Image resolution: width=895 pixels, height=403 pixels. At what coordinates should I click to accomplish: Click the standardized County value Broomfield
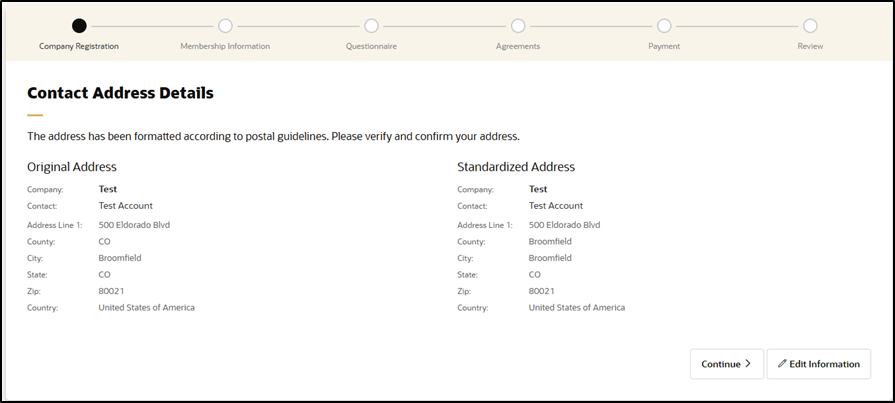click(555, 241)
